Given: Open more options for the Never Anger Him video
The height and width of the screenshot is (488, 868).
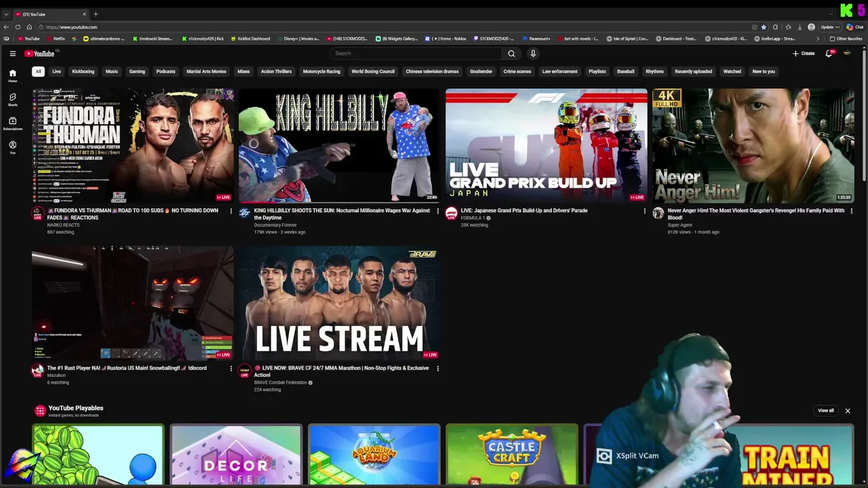Looking at the screenshot, I should (x=851, y=211).
